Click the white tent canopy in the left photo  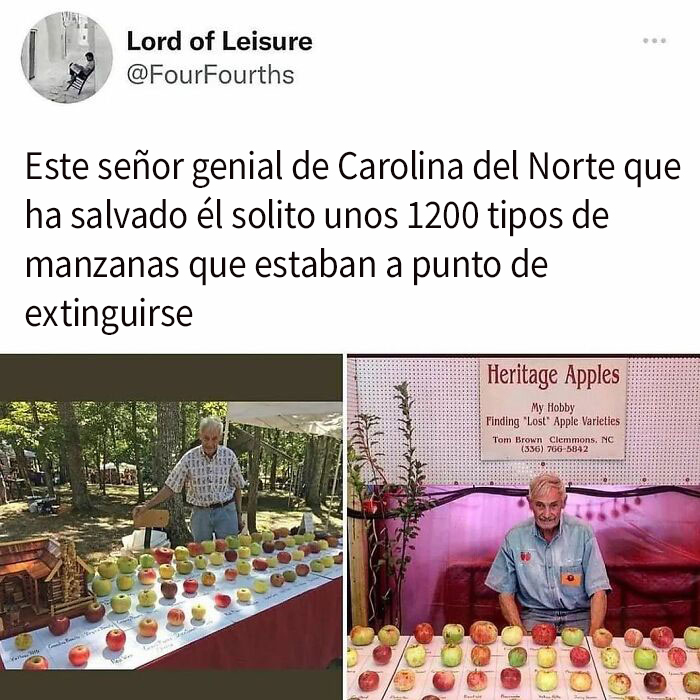pos(287,417)
